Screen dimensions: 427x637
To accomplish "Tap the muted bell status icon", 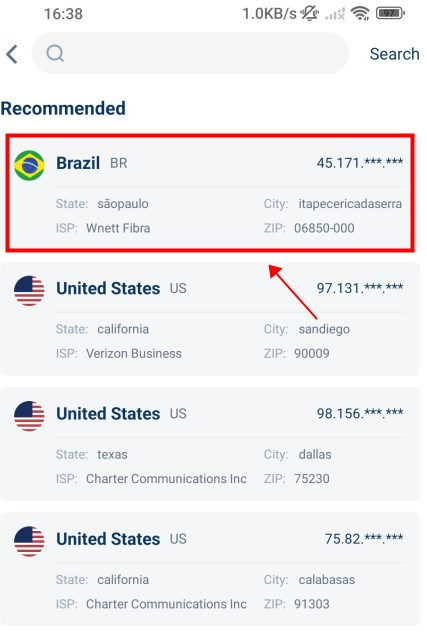I will point(310,14).
